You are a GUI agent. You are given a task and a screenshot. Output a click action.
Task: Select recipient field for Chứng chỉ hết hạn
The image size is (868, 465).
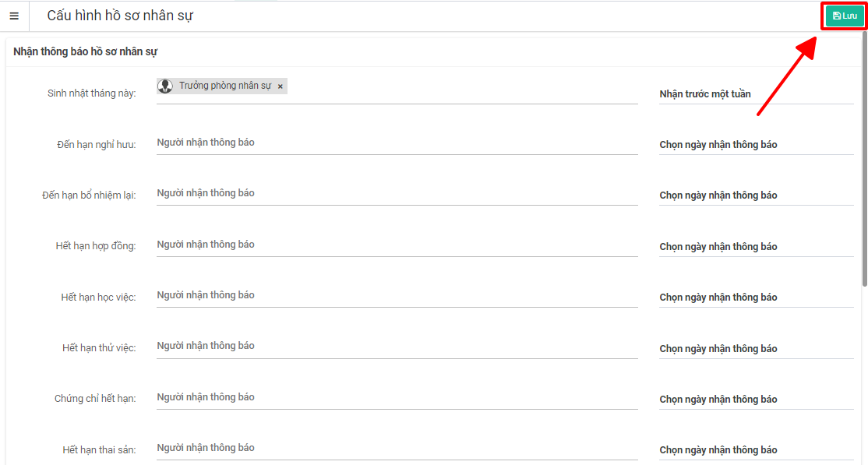tap(397, 398)
